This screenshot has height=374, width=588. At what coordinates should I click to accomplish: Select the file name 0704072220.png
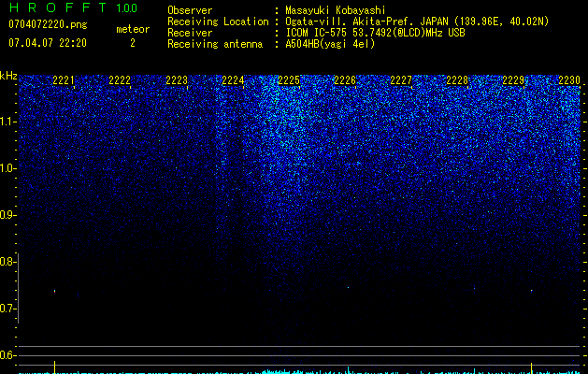coord(48,25)
